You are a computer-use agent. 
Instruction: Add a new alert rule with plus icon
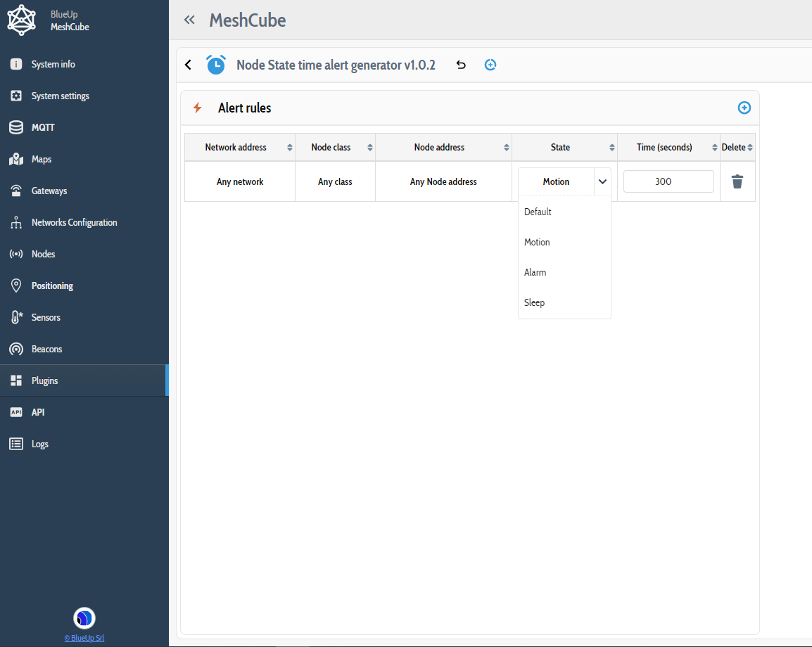pos(744,108)
